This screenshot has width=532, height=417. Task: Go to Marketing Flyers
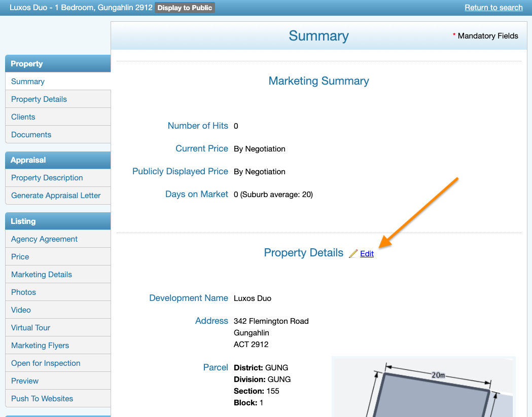coord(40,346)
